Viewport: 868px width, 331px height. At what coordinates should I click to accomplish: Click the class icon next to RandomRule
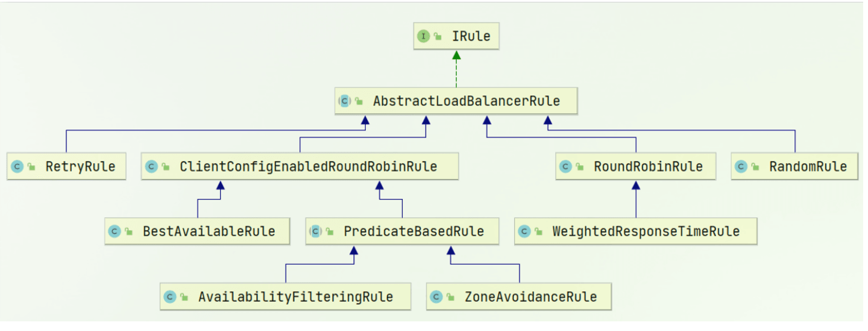click(741, 167)
